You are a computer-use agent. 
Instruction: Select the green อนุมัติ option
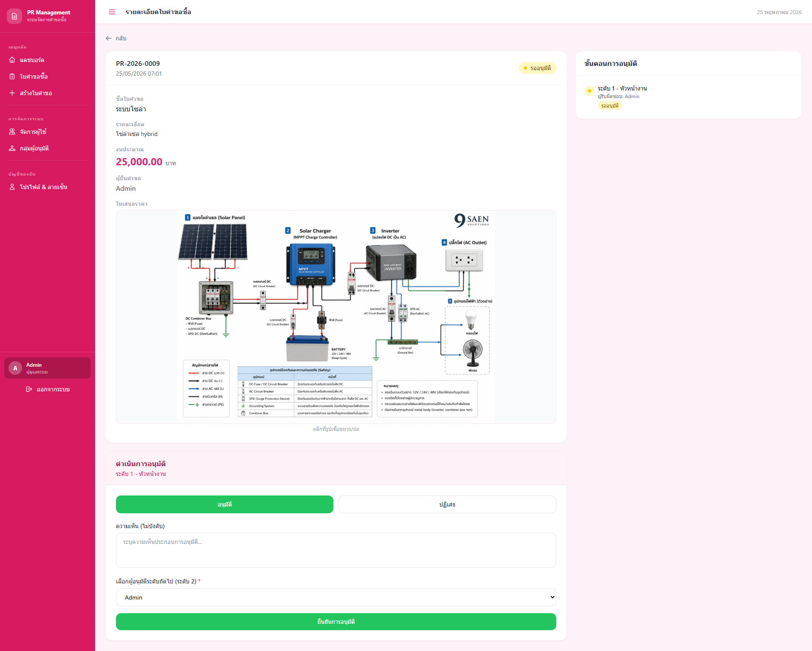coord(225,504)
